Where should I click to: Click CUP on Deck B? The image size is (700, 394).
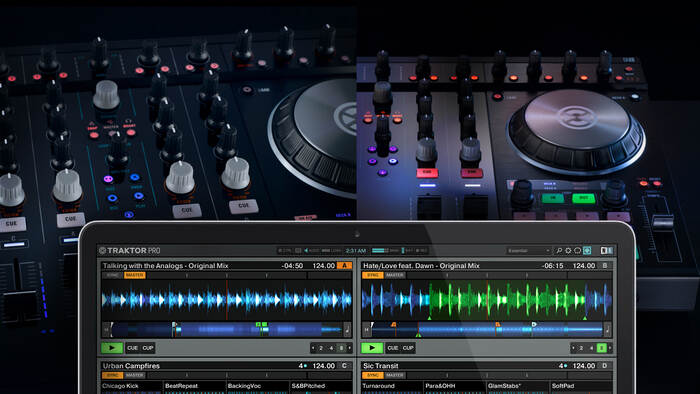point(408,348)
